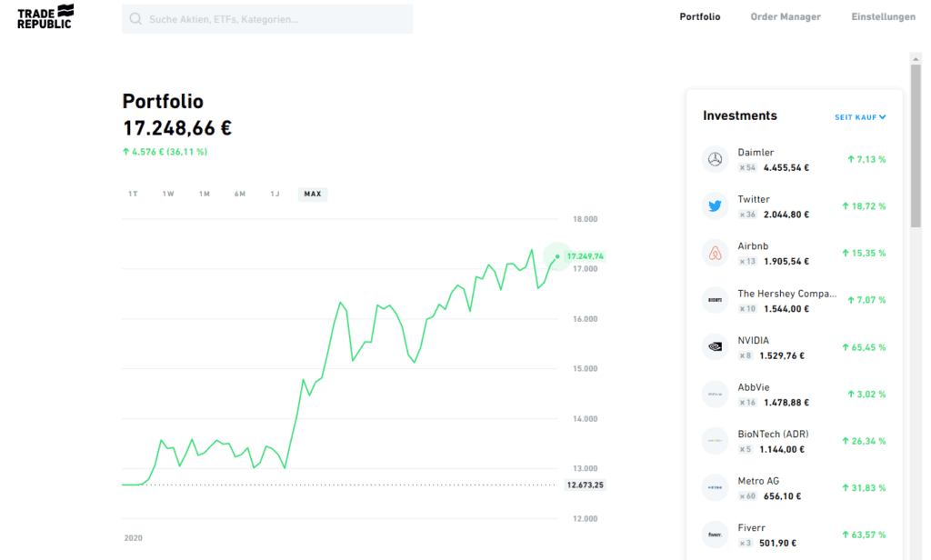The height and width of the screenshot is (560, 931).
Task: Select the 1W time range
Action: [168, 194]
